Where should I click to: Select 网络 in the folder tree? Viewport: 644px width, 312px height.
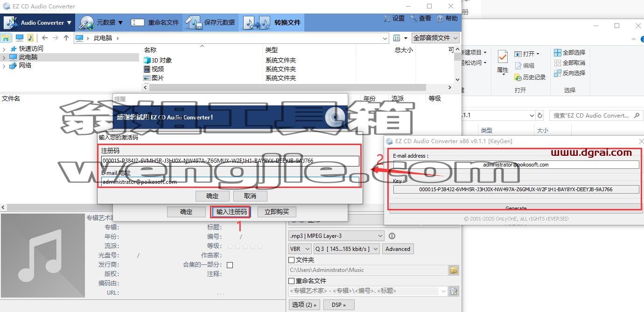pyautogui.click(x=25, y=66)
